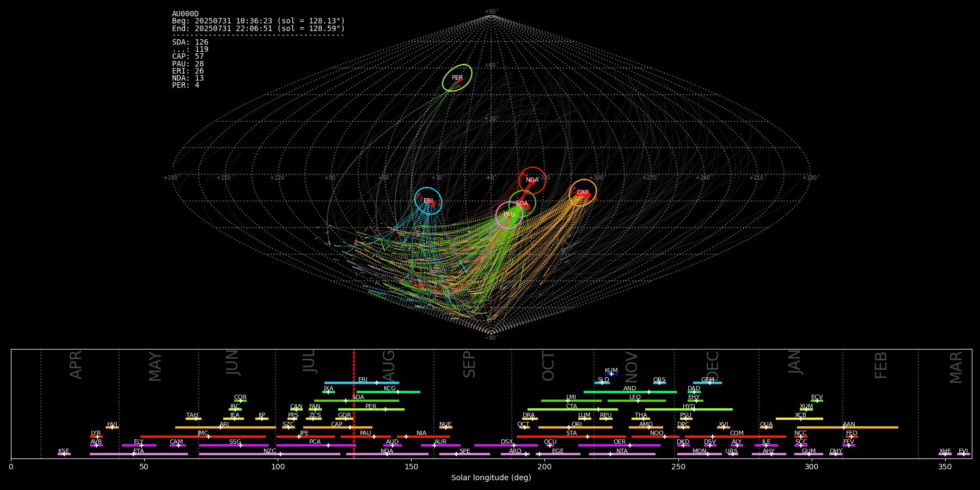This screenshot has height=490, width=980.
Task: Select the pink PAU radiant circle on the map
Action: pos(509,215)
